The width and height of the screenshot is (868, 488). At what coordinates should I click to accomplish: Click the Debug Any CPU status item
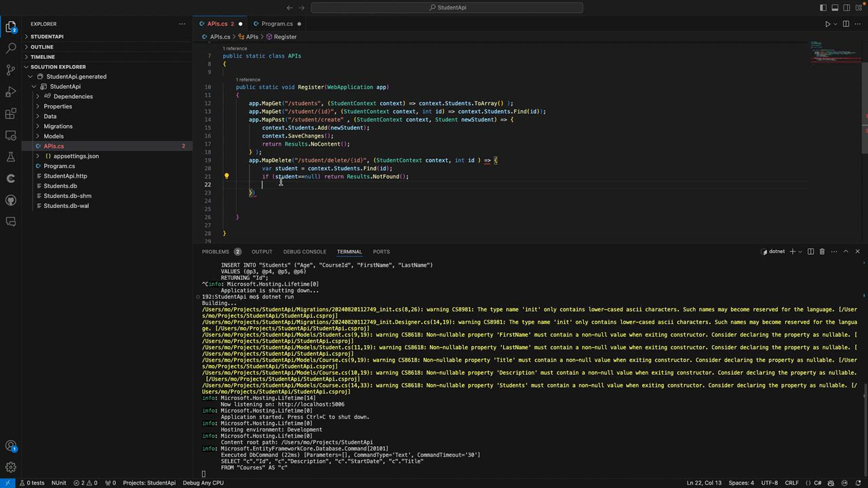203,483
